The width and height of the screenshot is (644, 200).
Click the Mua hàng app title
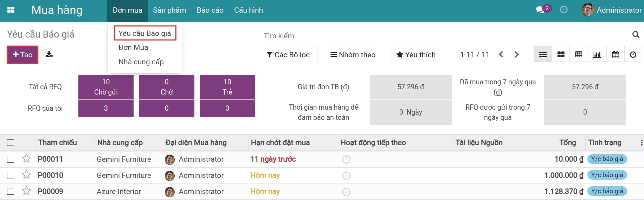point(57,10)
